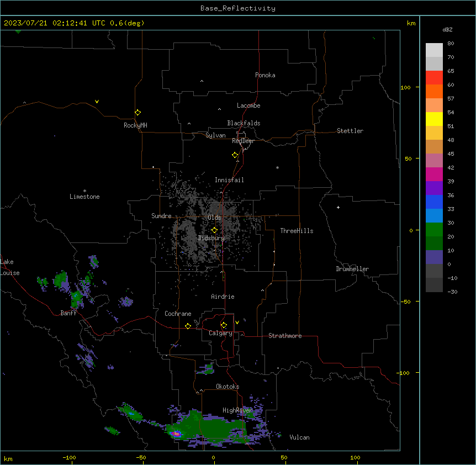476x465 pixels.
Task: Click the Strathmore town label
Action: (x=285, y=336)
